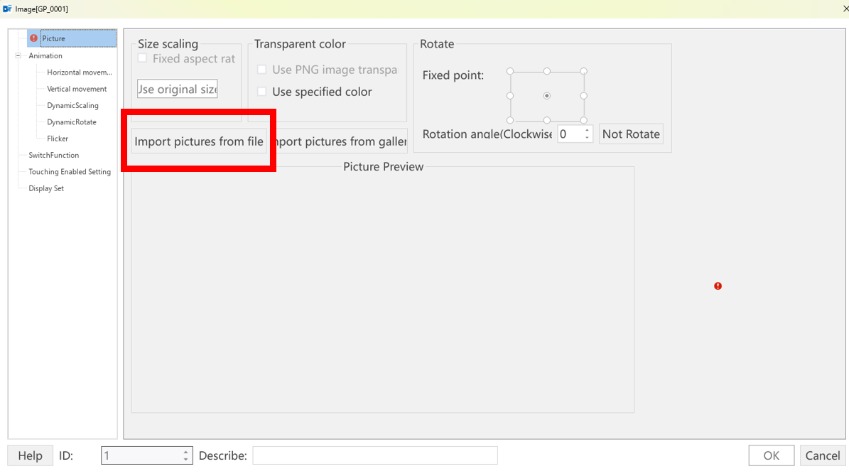
Task: Click the app icon in title bar
Action: [x=7, y=9]
